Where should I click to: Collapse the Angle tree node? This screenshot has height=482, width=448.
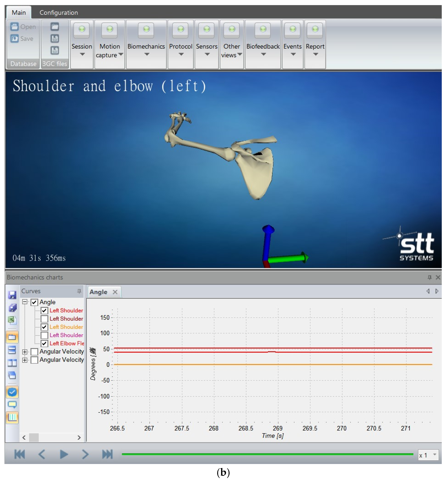[x=25, y=302]
